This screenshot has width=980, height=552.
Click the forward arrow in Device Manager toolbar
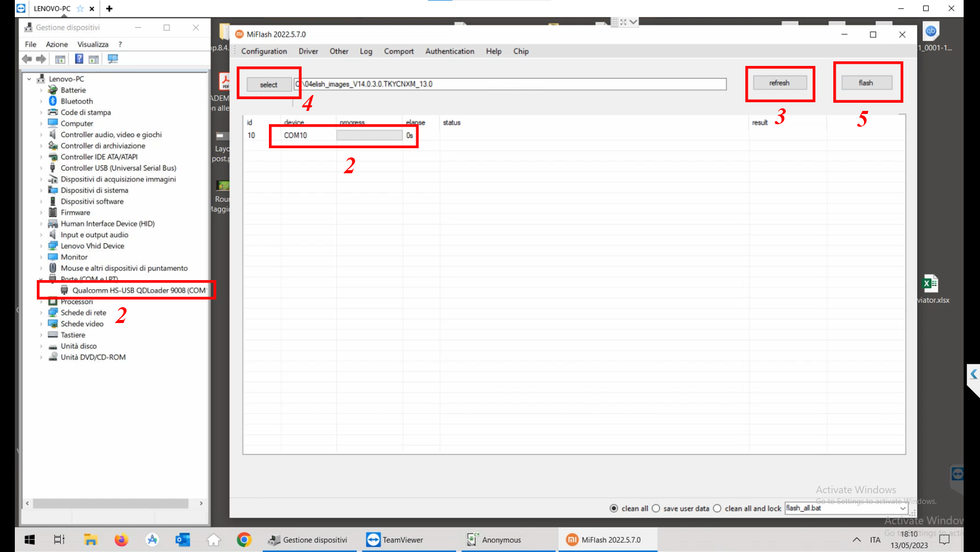click(41, 59)
